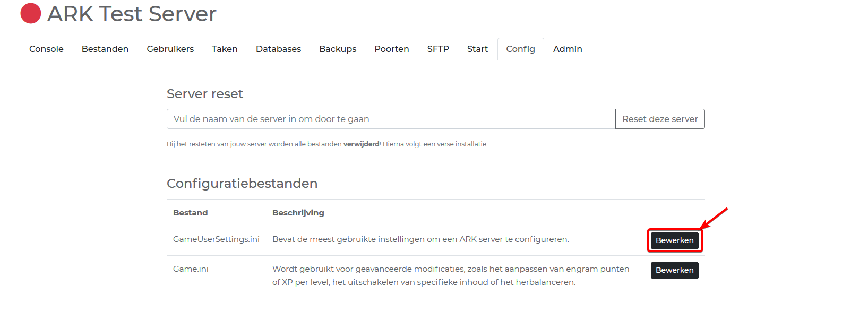Viewport: 868px width, 320px height.
Task: Switch to the Backups tab
Action: click(x=338, y=49)
